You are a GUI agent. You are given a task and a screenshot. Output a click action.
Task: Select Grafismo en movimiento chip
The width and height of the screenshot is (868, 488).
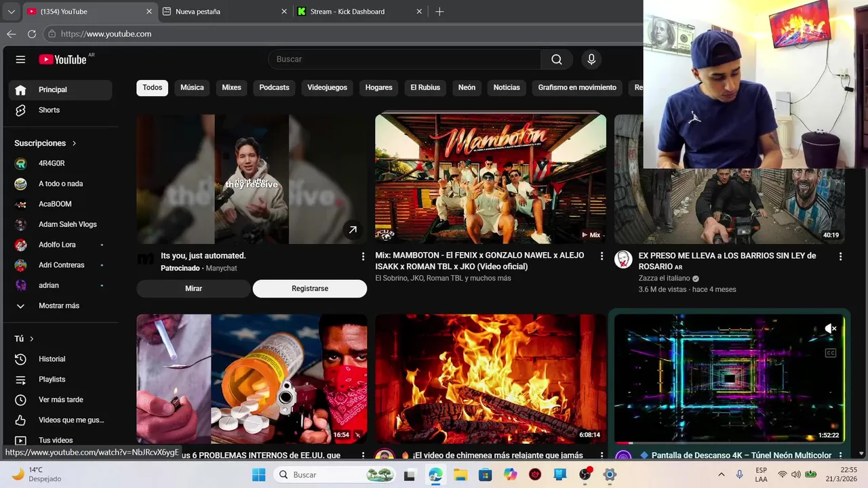pyautogui.click(x=577, y=87)
